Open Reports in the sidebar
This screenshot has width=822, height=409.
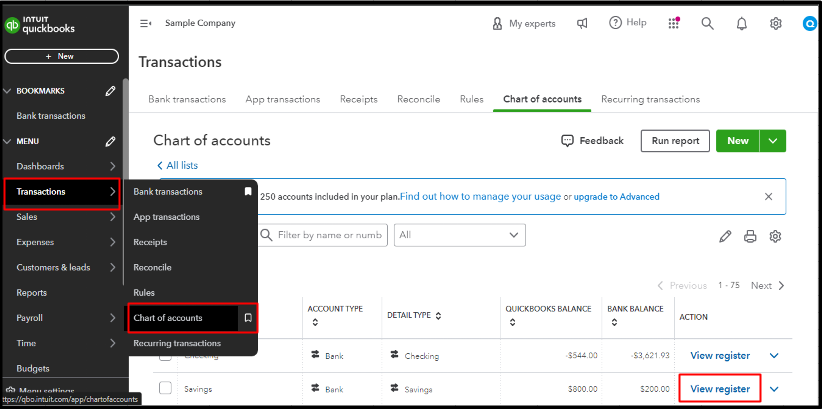click(31, 293)
